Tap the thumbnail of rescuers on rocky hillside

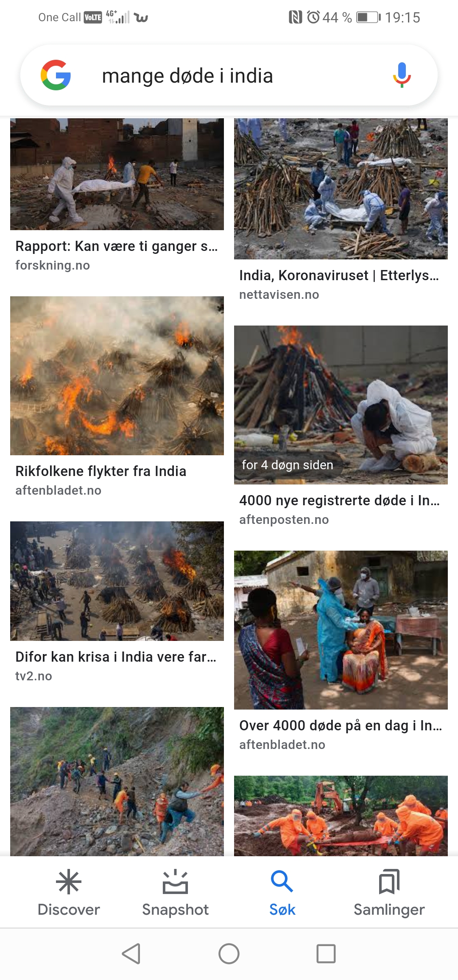[117, 781]
